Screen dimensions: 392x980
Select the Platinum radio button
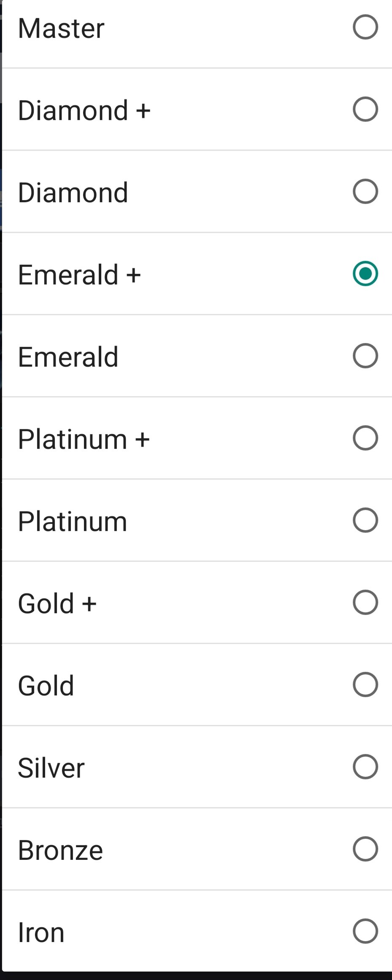[x=365, y=520]
